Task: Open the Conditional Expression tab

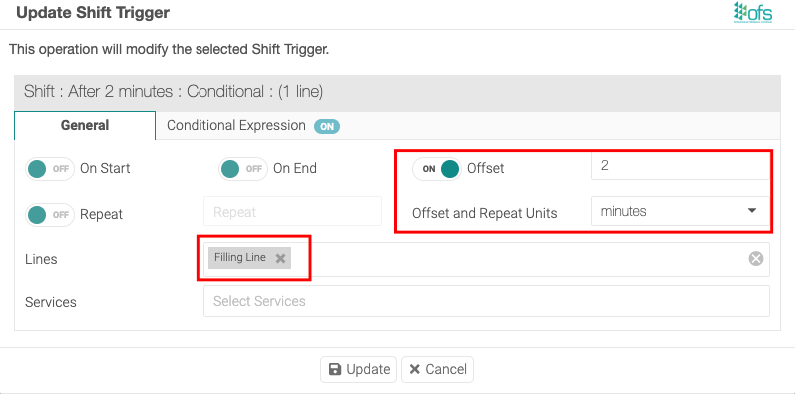Action: click(x=252, y=126)
